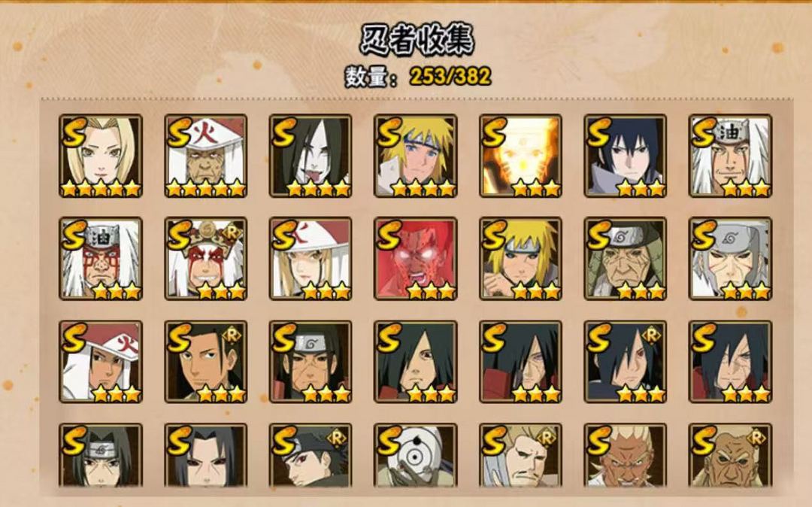Select the bald Third Raikage card with R badge

pos(730,456)
